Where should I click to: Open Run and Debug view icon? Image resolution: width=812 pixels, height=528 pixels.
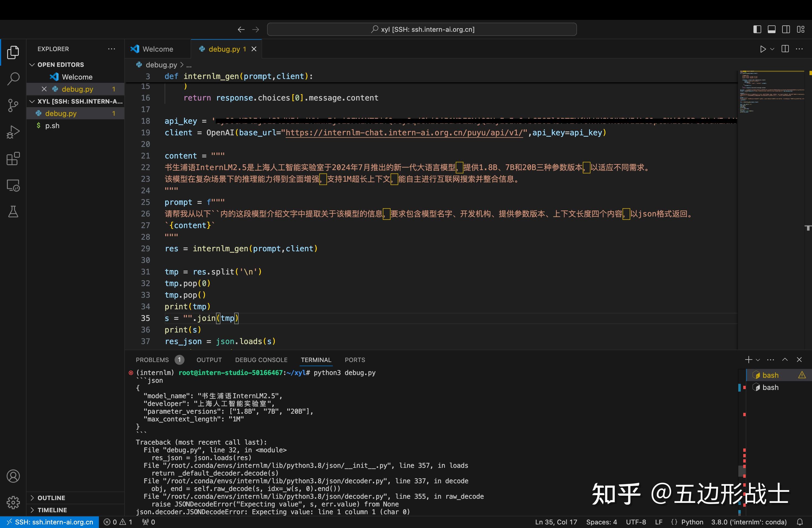[x=13, y=132]
